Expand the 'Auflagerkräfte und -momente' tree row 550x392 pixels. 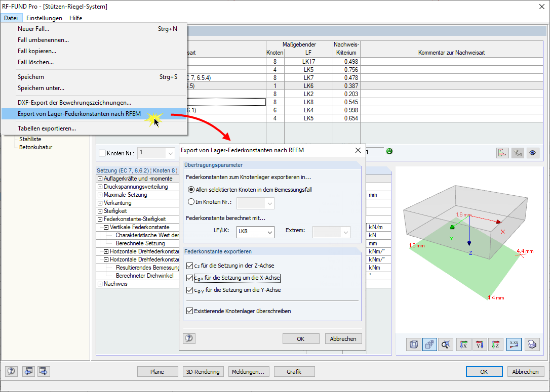point(100,179)
